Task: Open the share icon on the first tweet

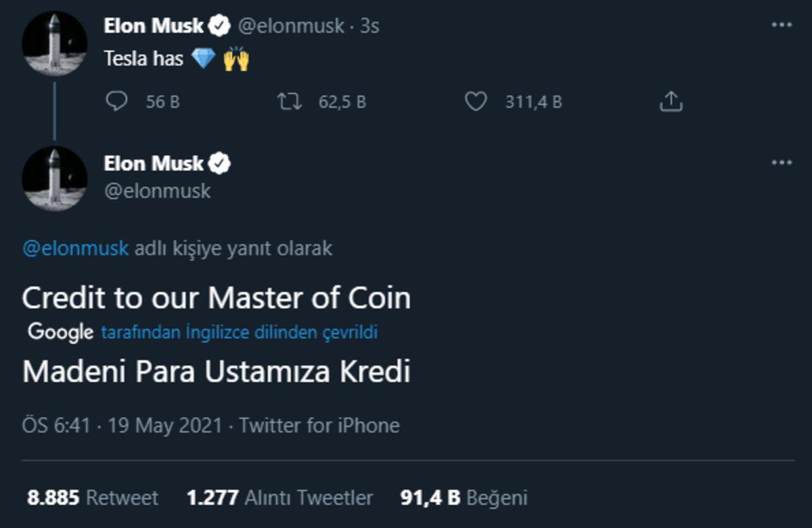Action: click(671, 101)
